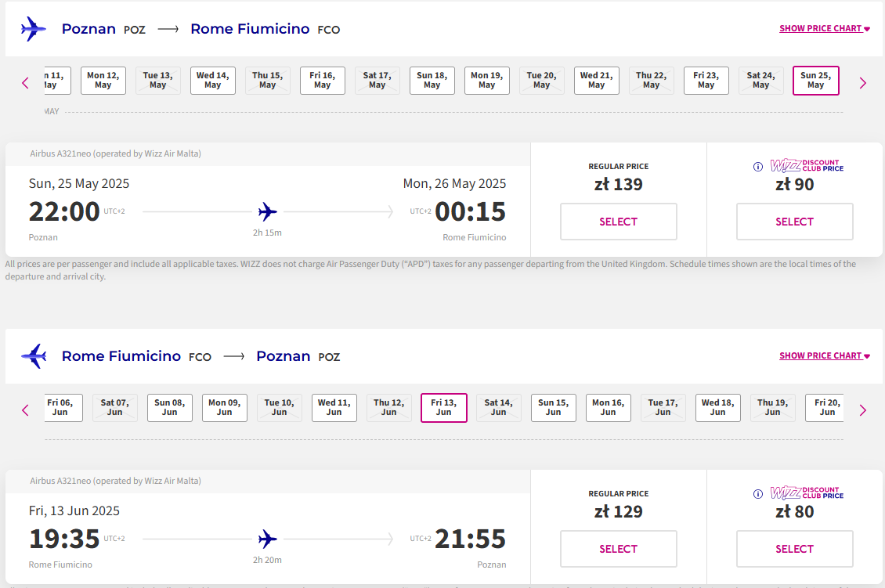The image size is (885, 588).
Task: Click the return flight airplane icon near Rome Fiumicino
Action: click(x=34, y=356)
